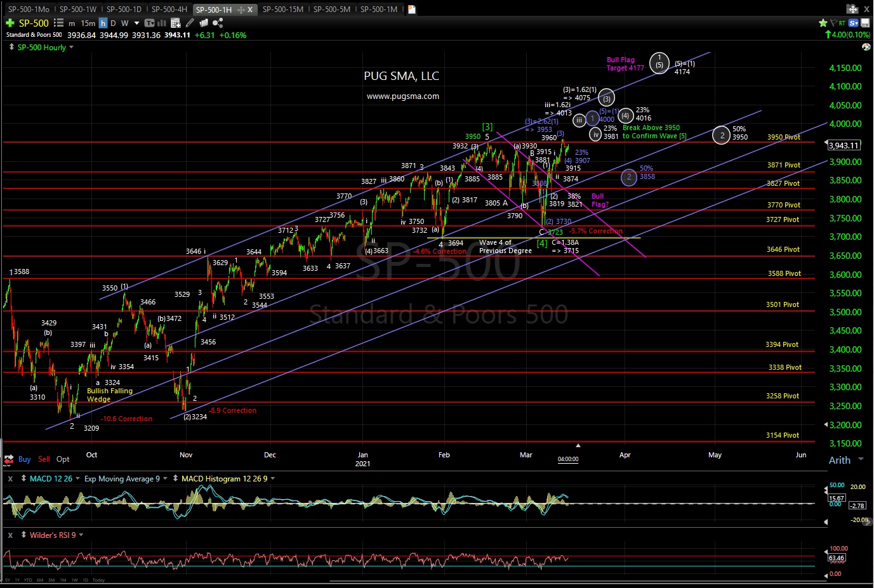Click move arrows beside MACD 12 26
Screen dimensions: 874x588
point(23,478)
